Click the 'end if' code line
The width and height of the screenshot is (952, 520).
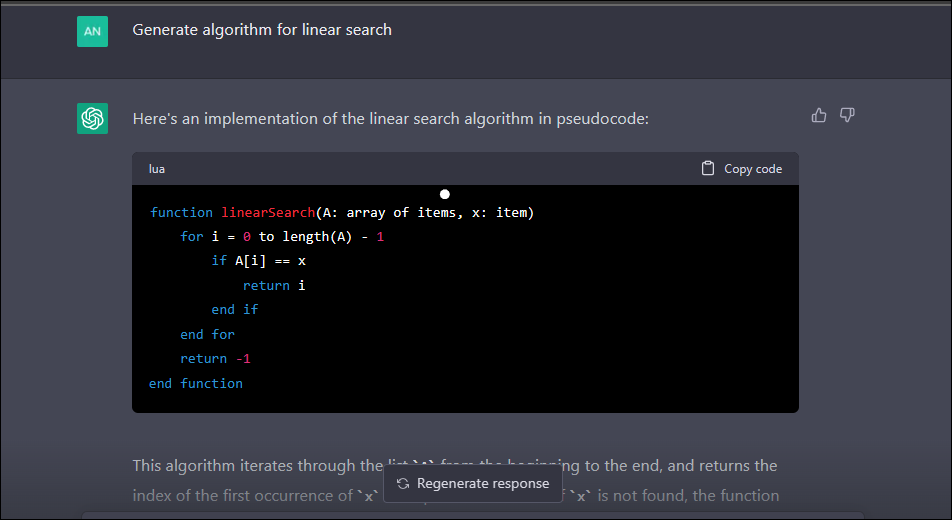(x=234, y=310)
